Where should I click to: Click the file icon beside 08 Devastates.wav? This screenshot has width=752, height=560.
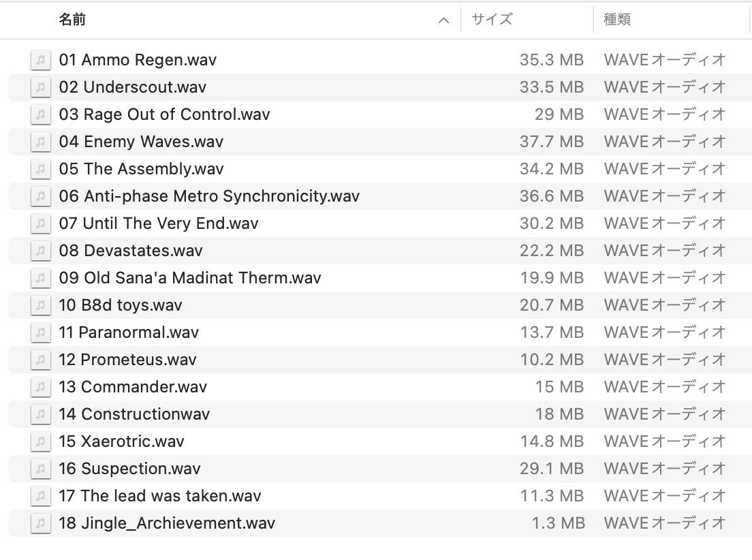coord(41,251)
